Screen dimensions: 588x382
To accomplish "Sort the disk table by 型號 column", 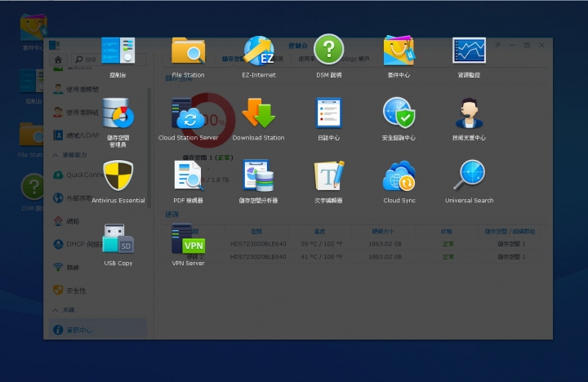I will click(x=257, y=232).
